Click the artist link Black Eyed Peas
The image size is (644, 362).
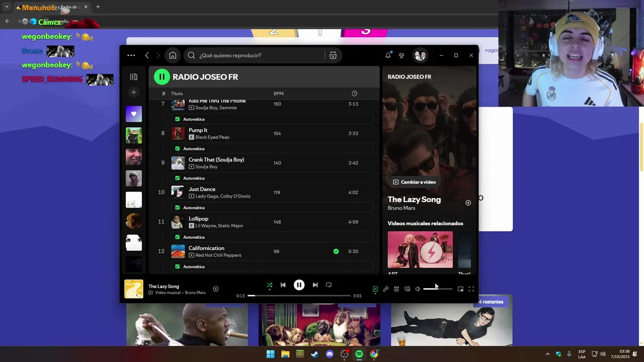point(212,137)
